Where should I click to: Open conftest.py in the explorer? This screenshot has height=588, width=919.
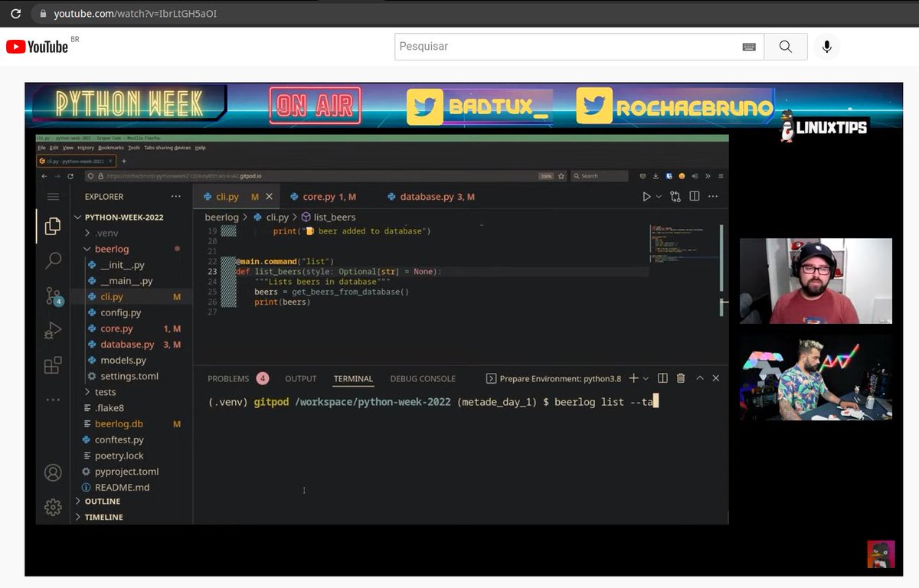119,439
